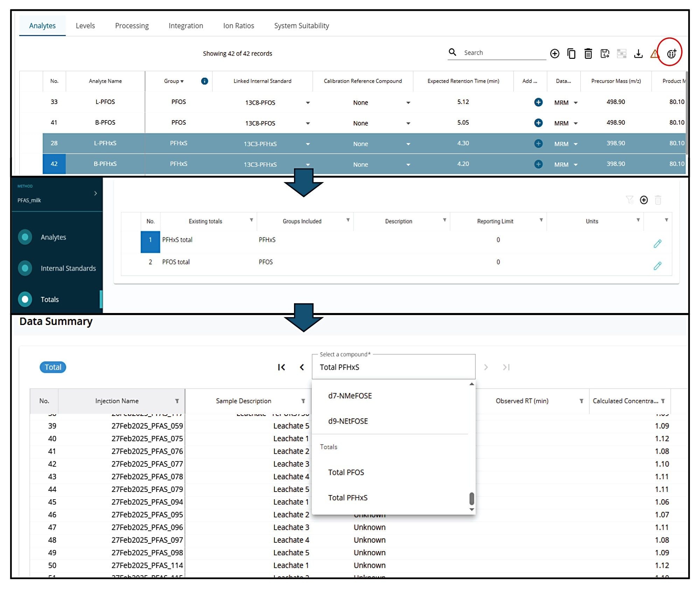Viewport: 700px width, 591px height.
Task: Open the Calibration Reference Compound dropdown for B-PFOS
Action: (408, 123)
